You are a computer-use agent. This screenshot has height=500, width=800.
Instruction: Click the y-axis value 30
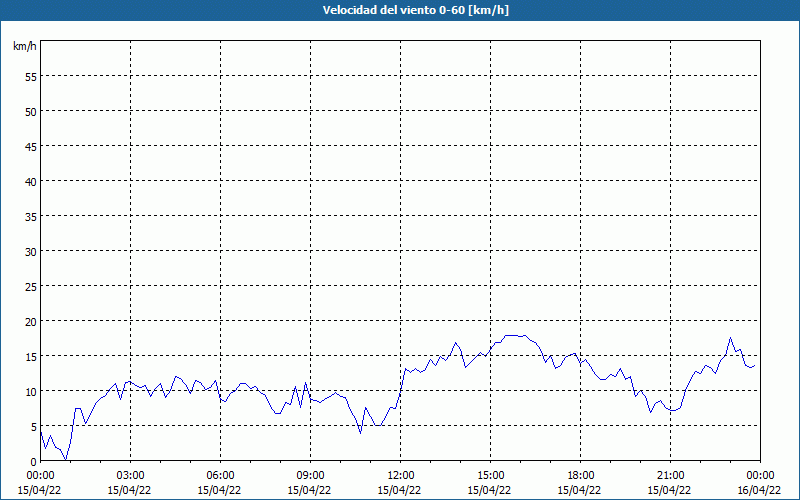31,252
